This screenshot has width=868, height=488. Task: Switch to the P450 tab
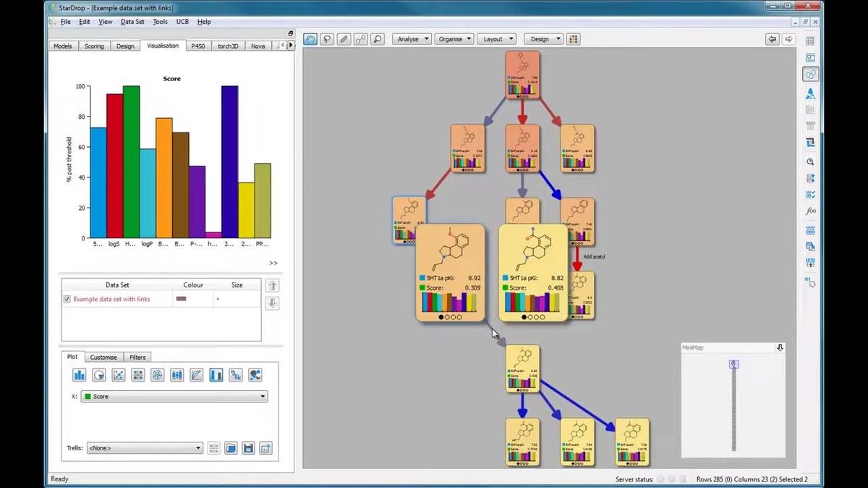tap(196, 46)
